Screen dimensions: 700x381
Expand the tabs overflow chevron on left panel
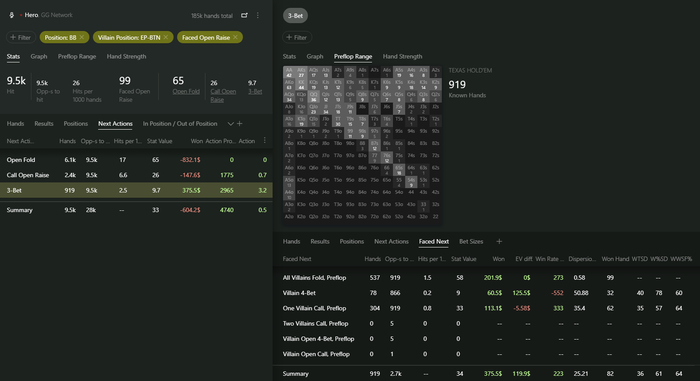click(x=230, y=124)
